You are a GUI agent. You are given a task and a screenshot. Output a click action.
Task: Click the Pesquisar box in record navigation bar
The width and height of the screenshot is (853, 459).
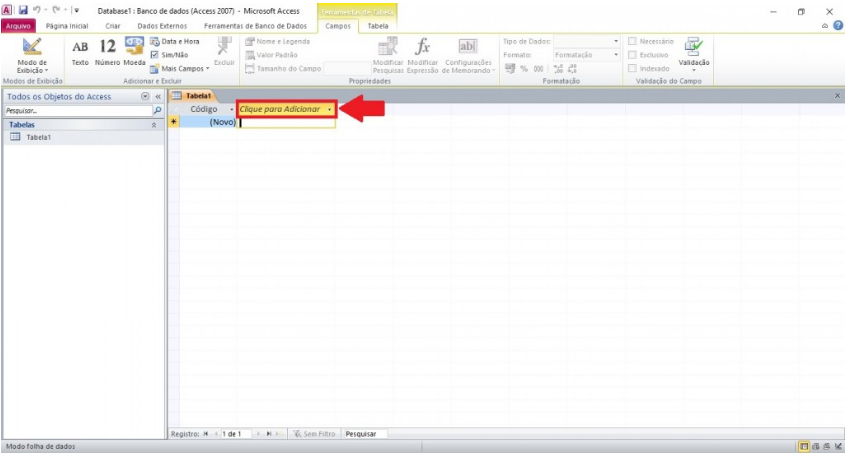click(x=364, y=434)
